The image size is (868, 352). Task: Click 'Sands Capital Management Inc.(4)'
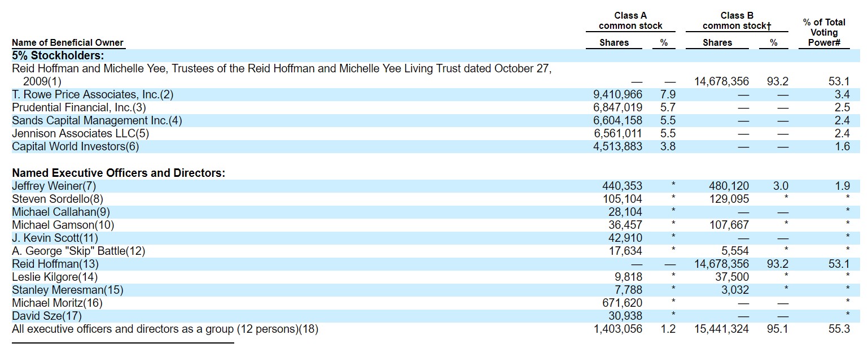tap(97, 120)
